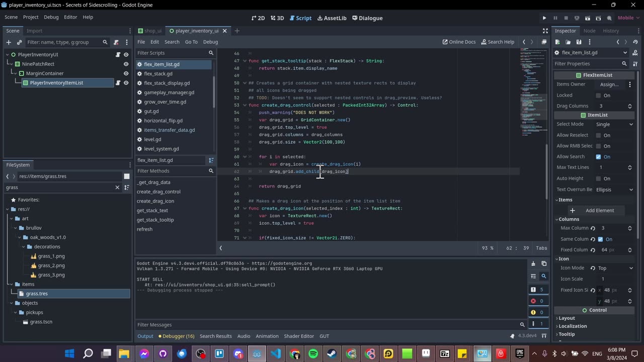This screenshot has width=644, height=362.
Task: Collapse the oak_woods_v1.0 folder
Action: [19, 237]
